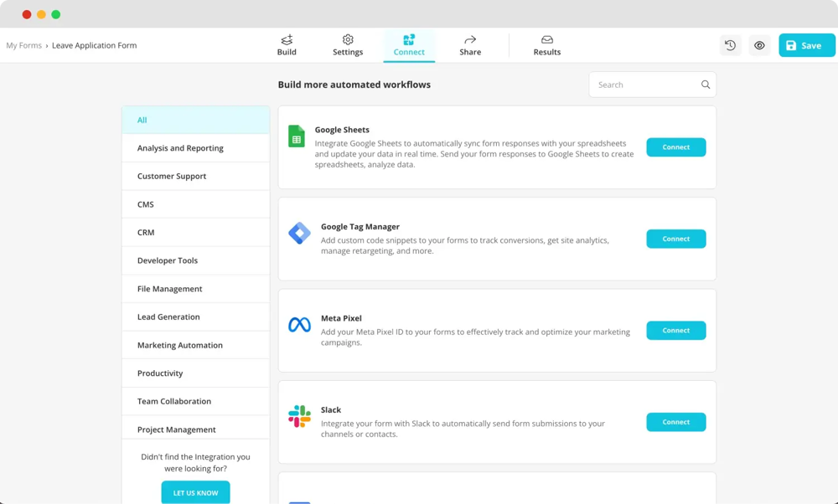
Task: Select the Google Sheets integration logo
Action: point(295,136)
